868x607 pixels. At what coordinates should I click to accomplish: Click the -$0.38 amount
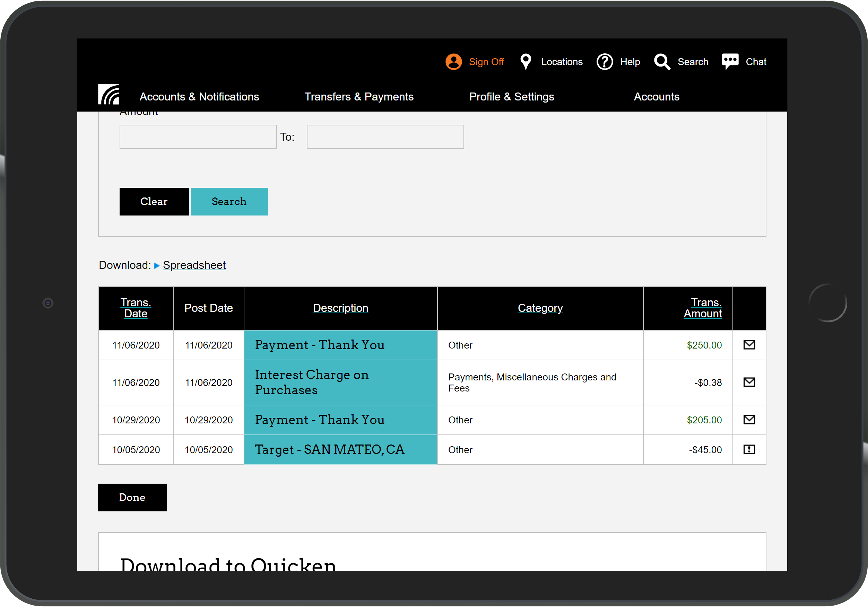click(x=708, y=382)
